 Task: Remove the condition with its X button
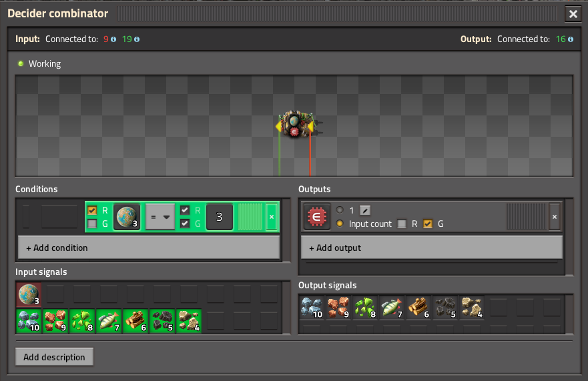pyautogui.click(x=272, y=217)
